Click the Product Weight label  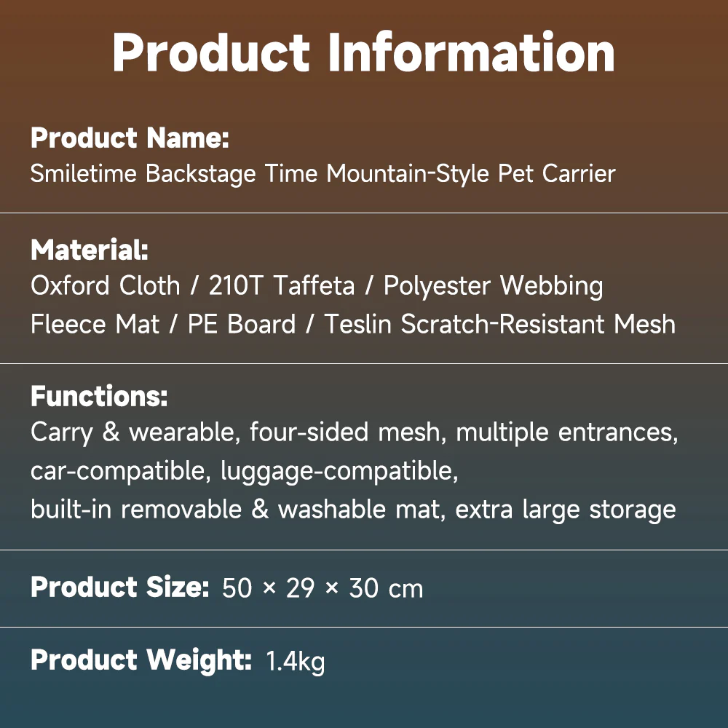141,661
